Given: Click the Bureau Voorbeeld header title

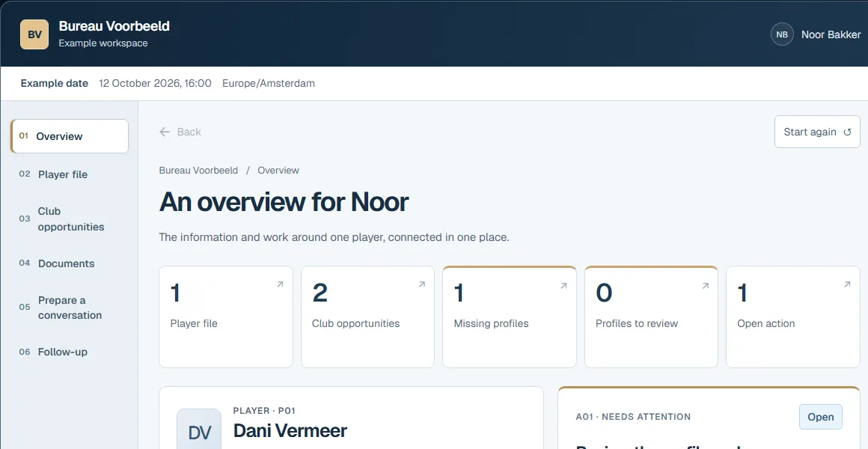Looking at the screenshot, I should click(x=114, y=26).
